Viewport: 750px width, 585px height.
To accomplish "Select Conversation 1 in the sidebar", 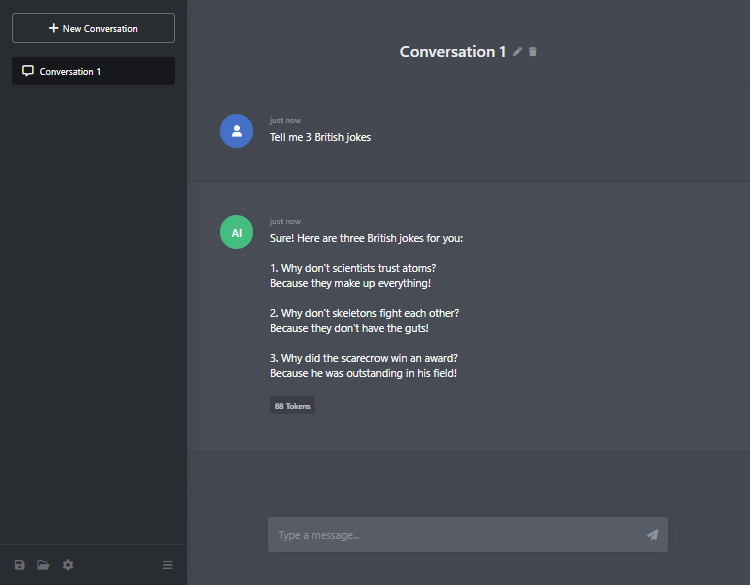I will (x=93, y=71).
